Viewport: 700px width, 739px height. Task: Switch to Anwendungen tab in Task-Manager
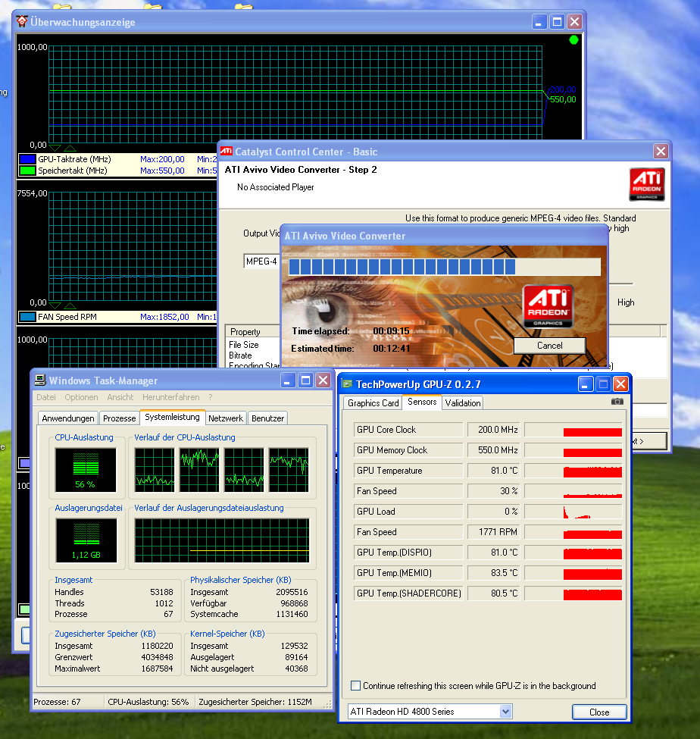(x=68, y=418)
